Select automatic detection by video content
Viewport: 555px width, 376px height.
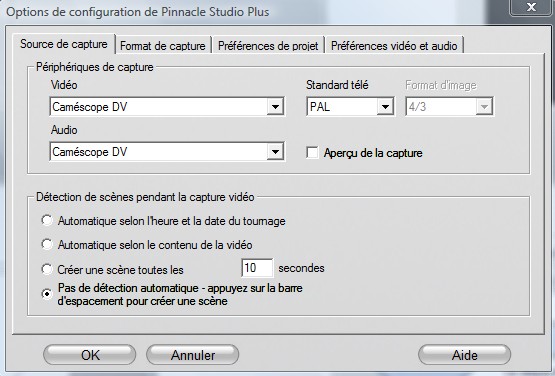[47, 244]
